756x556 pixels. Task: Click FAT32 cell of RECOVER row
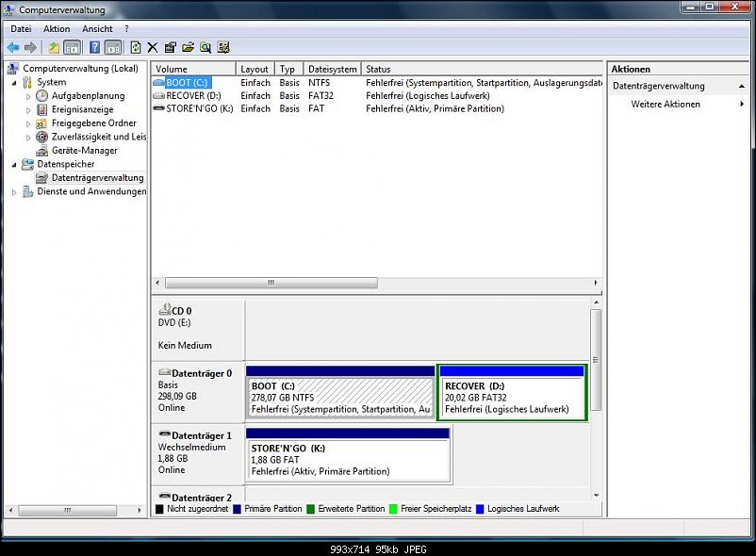coord(320,95)
